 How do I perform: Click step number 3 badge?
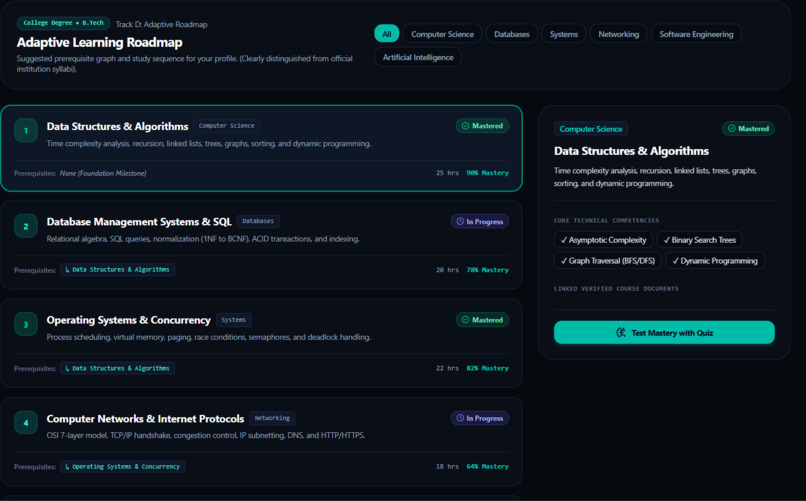click(x=26, y=324)
